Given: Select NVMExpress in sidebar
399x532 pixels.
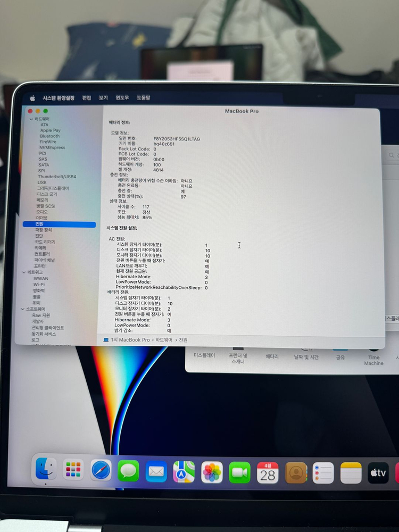Looking at the screenshot, I should [x=52, y=147].
